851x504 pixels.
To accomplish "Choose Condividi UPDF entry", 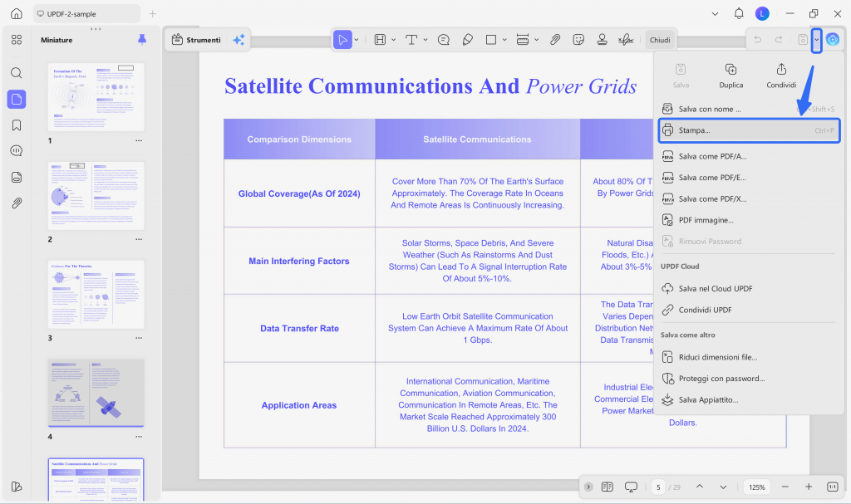I will click(749, 310).
